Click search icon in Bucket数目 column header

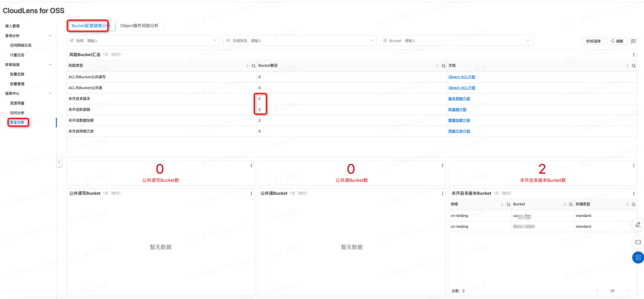443,66
